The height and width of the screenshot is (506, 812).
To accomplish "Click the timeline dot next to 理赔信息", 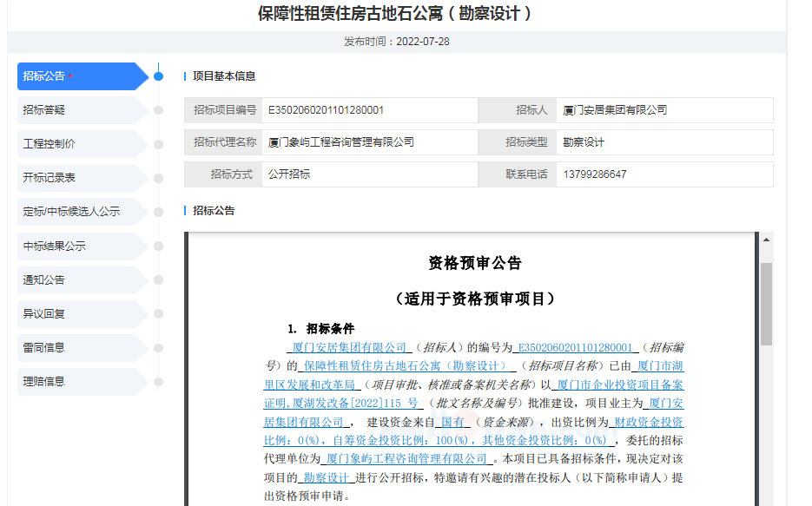I will (158, 381).
